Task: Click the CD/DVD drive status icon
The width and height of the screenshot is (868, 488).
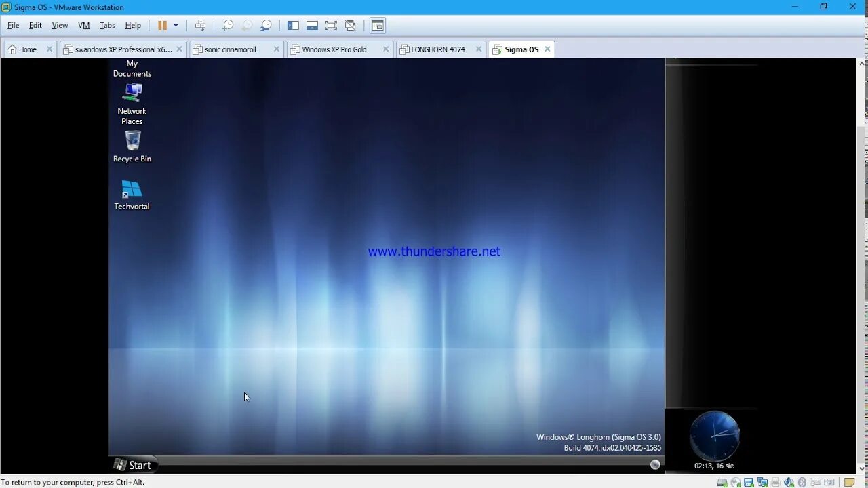Action: tap(736, 482)
